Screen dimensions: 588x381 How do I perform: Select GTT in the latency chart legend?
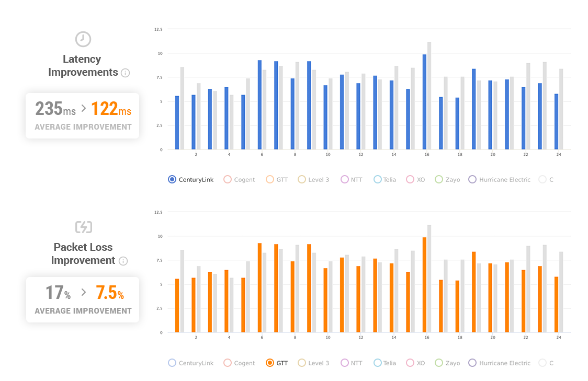click(276, 179)
